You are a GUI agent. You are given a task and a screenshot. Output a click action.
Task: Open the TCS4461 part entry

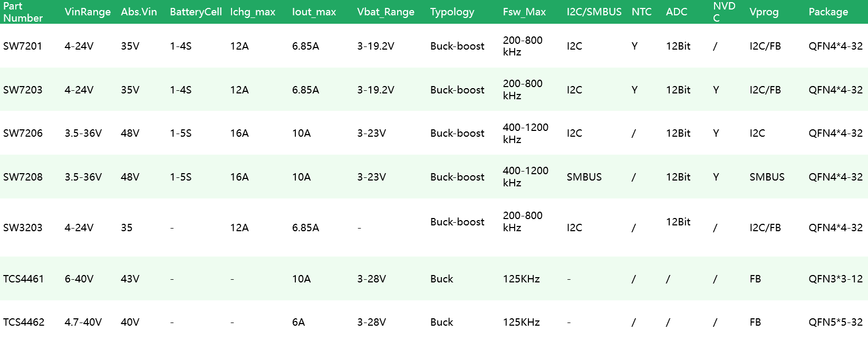tap(24, 279)
